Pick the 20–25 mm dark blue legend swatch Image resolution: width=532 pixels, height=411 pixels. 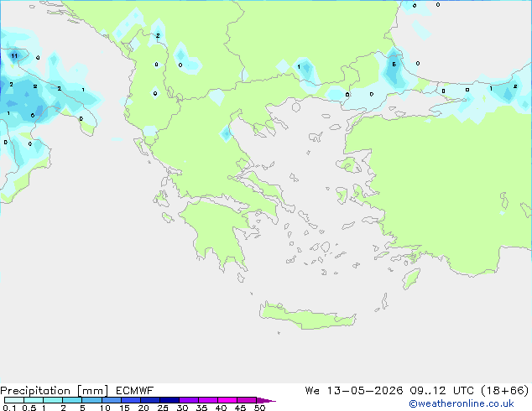150,400
